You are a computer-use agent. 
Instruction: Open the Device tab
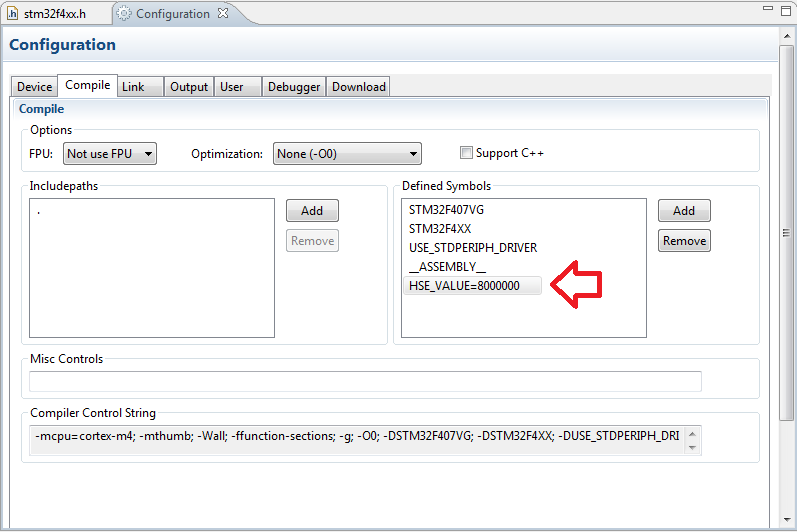(x=35, y=87)
